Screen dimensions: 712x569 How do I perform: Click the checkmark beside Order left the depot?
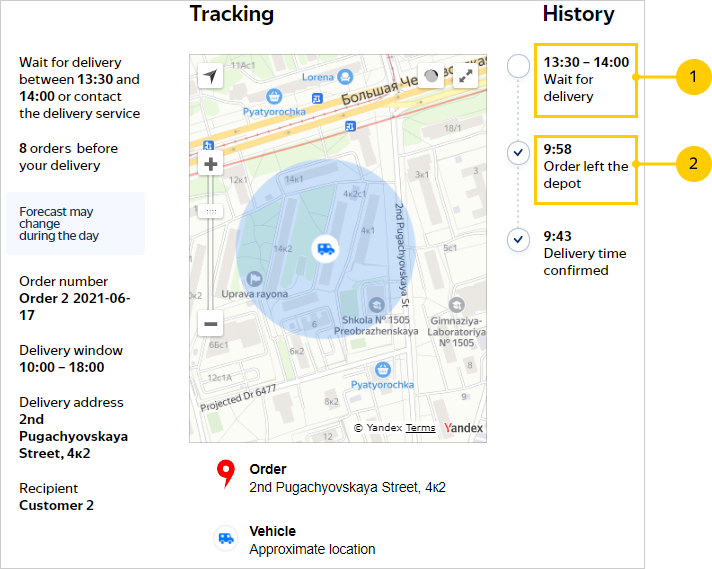click(x=518, y=153)
